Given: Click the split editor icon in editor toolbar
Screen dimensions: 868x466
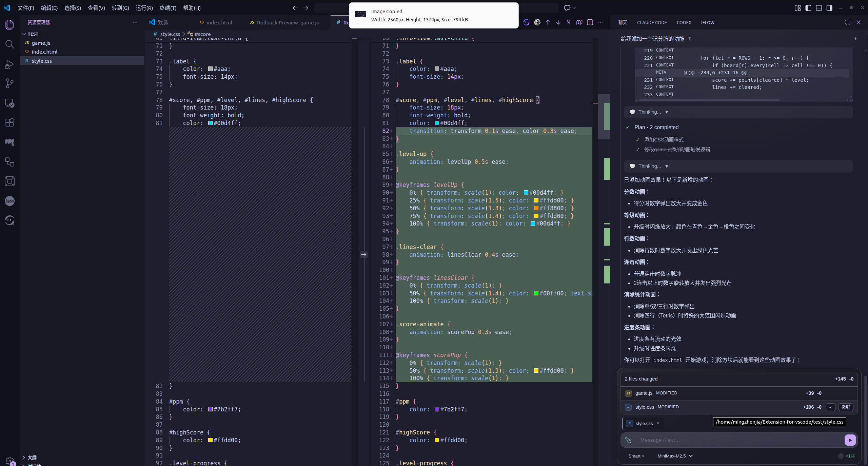Looking at the screenshot, I should pyautogui.click(x=590, y=22).
